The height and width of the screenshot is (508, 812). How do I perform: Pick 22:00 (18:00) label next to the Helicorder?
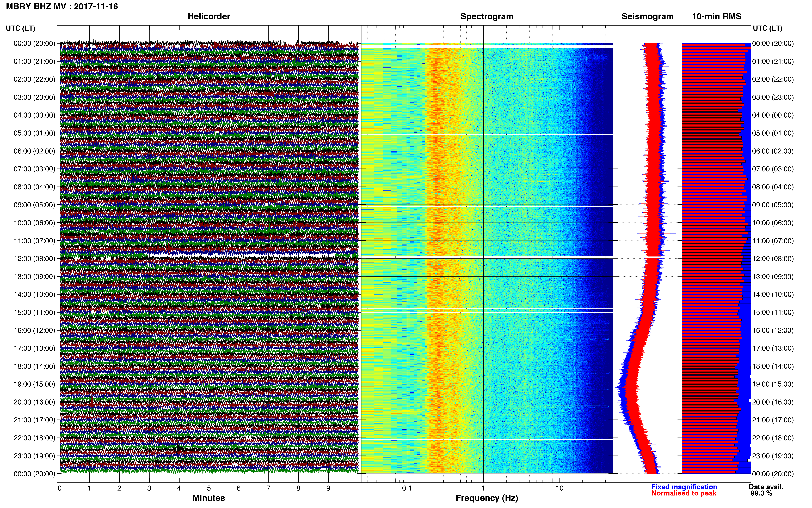tap(34, 438)
